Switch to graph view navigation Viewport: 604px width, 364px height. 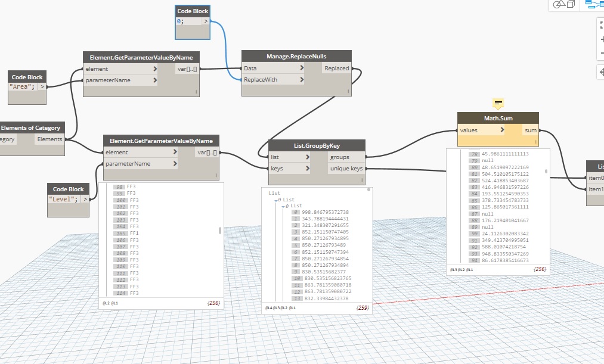coord(593,5)
